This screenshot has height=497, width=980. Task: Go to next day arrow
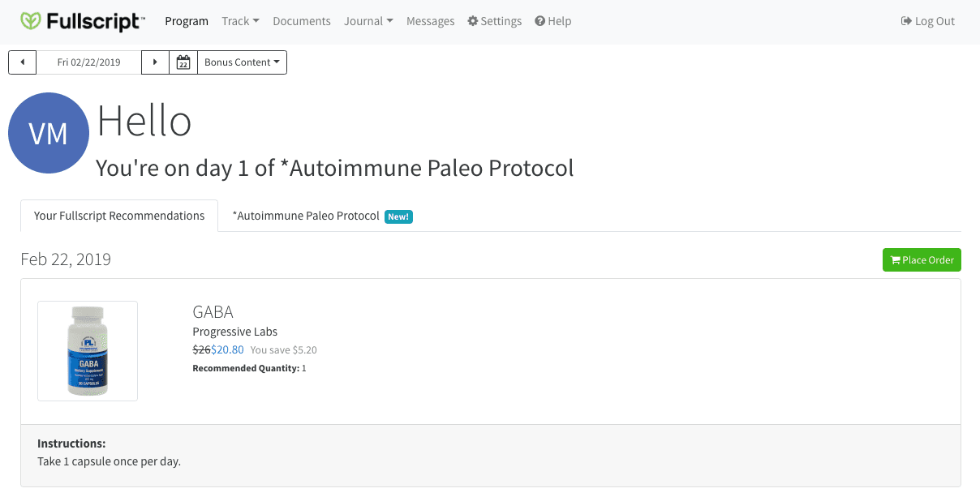[x=155, y=62]
